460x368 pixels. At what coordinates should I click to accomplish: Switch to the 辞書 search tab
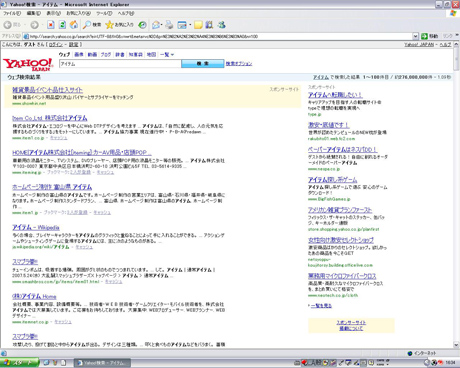coord(120,54)
